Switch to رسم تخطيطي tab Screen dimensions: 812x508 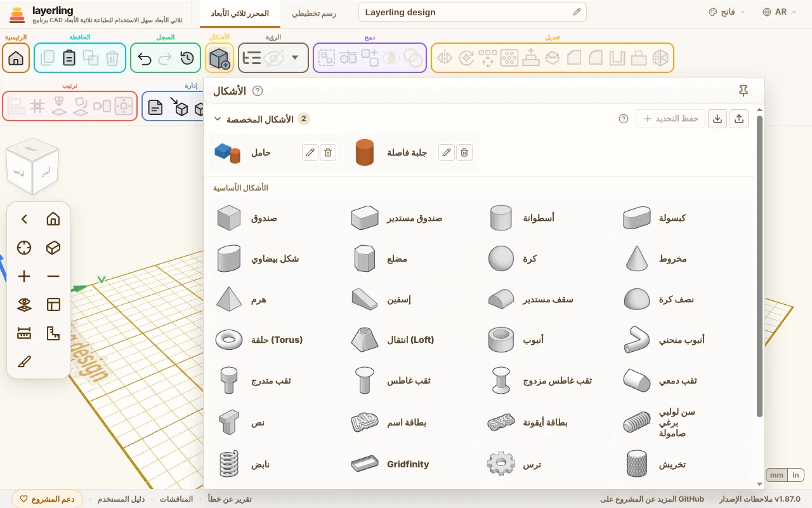pos(314,13)
